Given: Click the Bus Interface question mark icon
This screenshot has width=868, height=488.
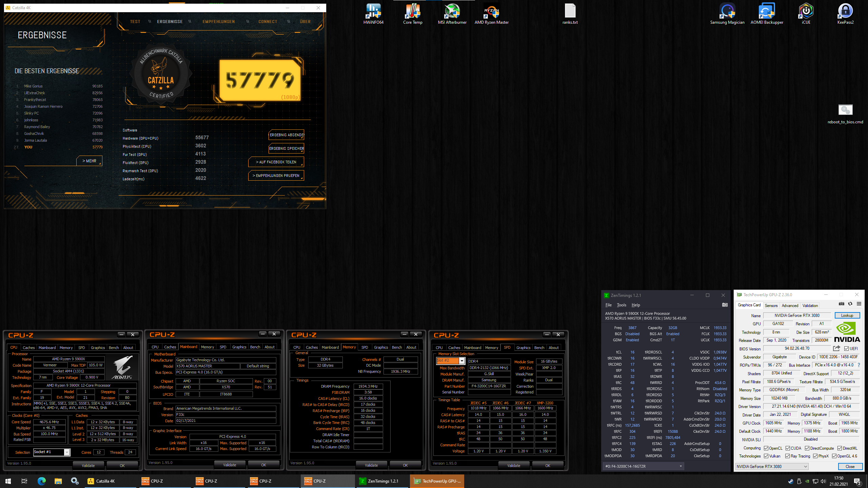Looking at the screenshot, I should (859, 365).
